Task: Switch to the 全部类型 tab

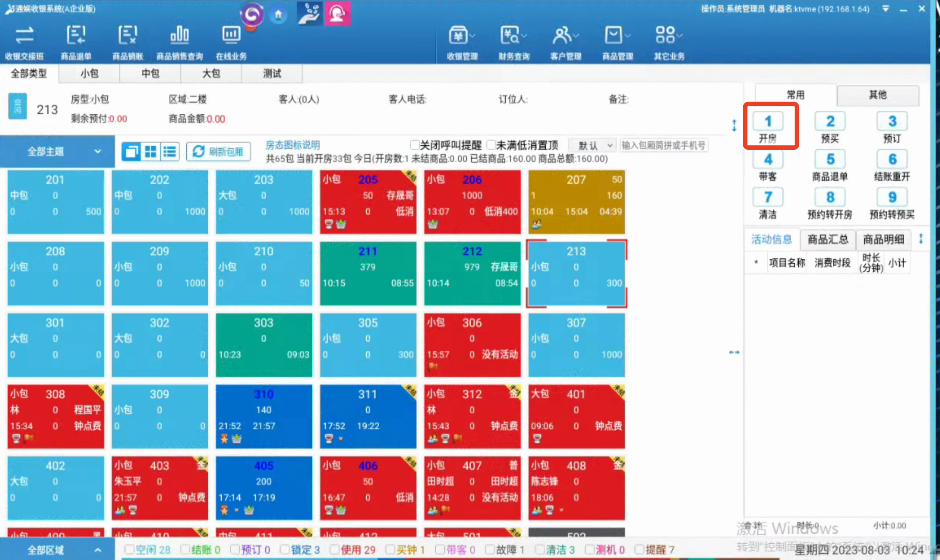Action: [x=29, y=73]
